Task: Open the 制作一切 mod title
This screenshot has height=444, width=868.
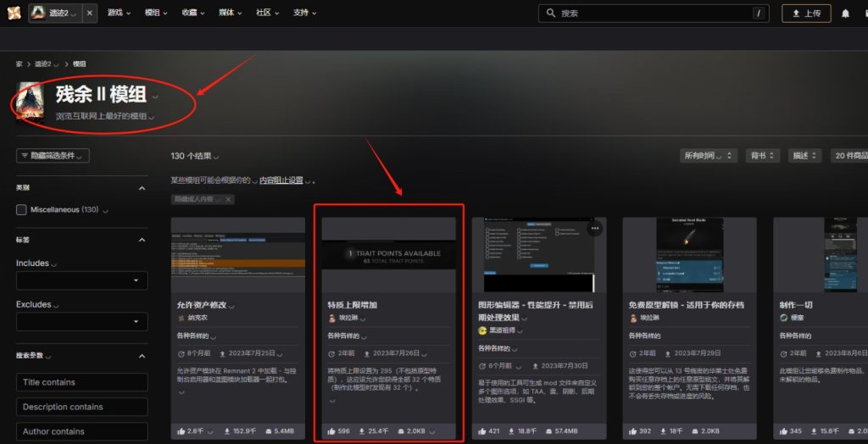Action: point(795,305)
